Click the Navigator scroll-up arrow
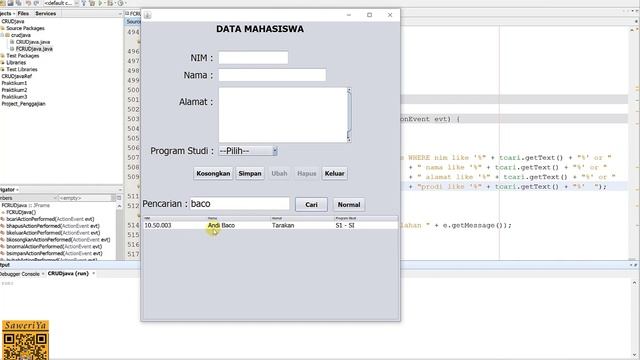Screen dimensions: 640x360 [119, 206]
